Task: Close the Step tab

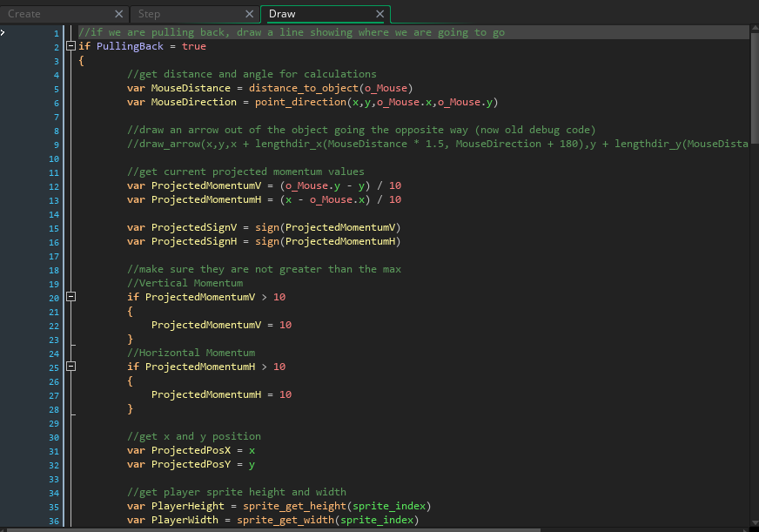Action: point(249,14)
